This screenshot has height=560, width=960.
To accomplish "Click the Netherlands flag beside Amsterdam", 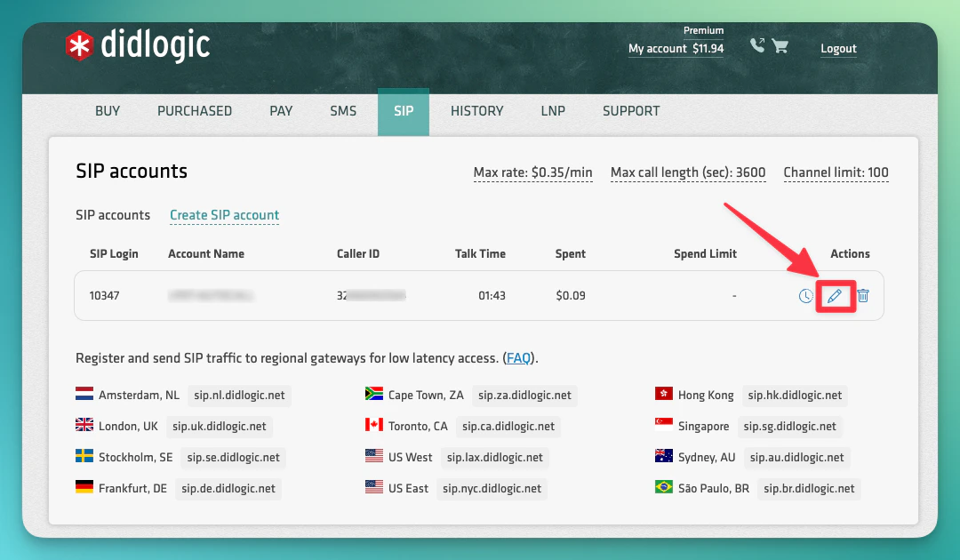I will pos(85,395).
